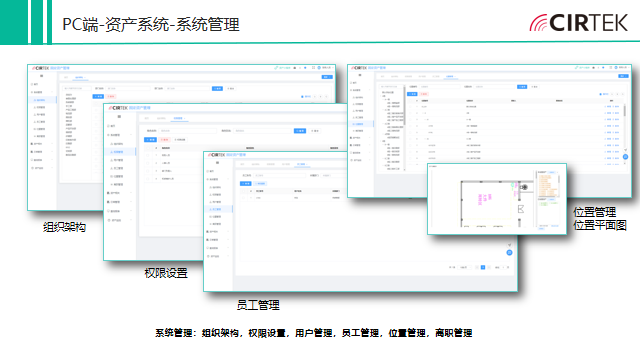The image size is (640, 360).
Task: Click round blue floating icon in 员工管理 screenshot
Action: (x=509, y=253)
